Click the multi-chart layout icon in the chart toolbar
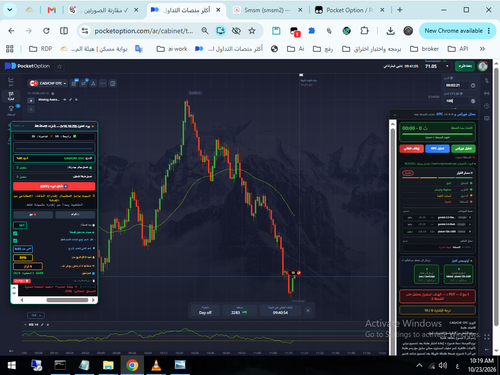 coord(113,83)
